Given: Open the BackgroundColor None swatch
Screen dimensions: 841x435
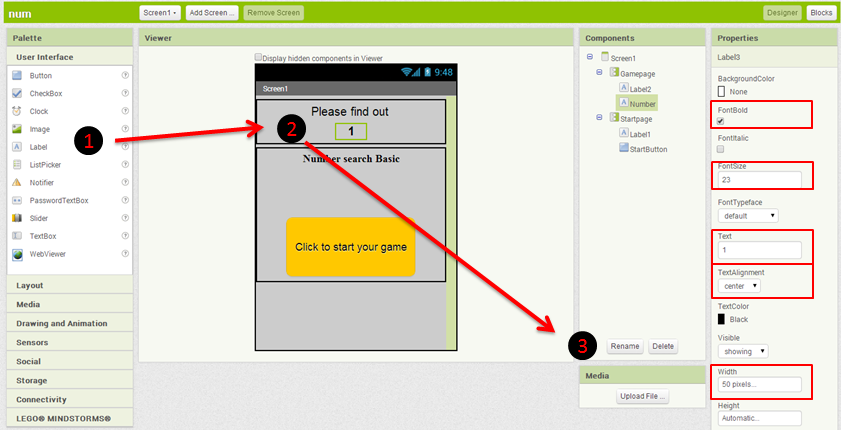Looking at the screenshot, I should coord(721,92).
